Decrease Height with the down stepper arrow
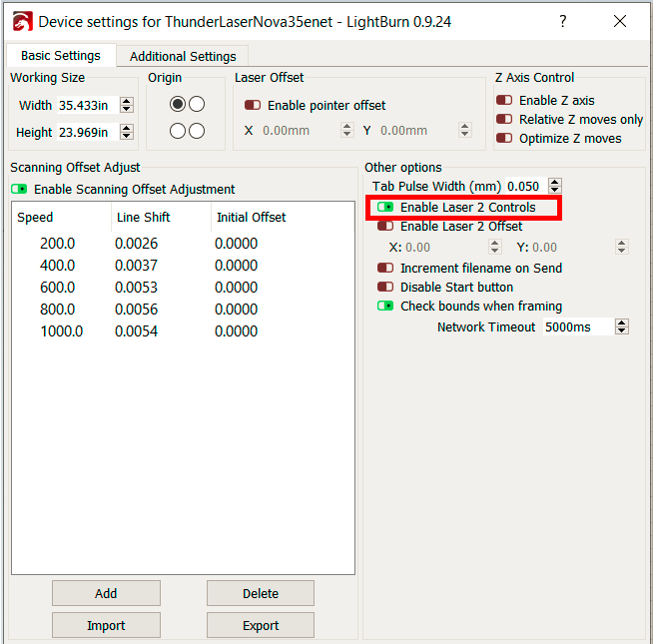This screenshot has width=653, height=644. (x=126, y=136)
